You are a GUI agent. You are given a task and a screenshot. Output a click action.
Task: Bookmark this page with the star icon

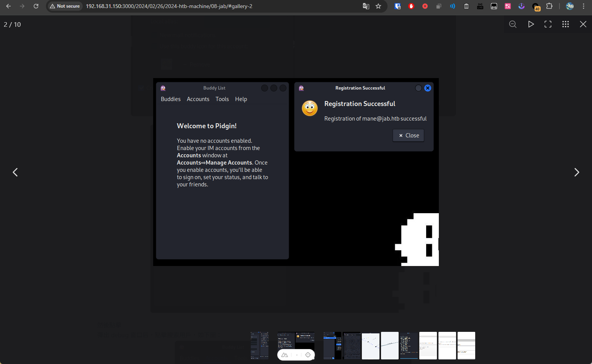pyautogui.click(x=378, y=6)
